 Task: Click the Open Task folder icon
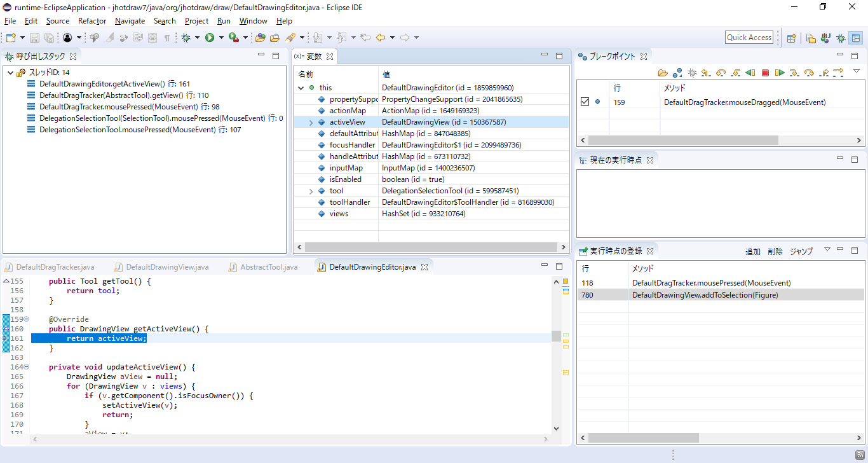pos(275,38)
